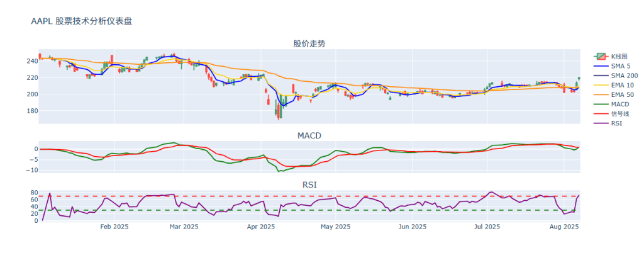This screenshot has width=644, height=260.
Task: Click the Jun 2025 axis label
Action: (x=413, y=227)
